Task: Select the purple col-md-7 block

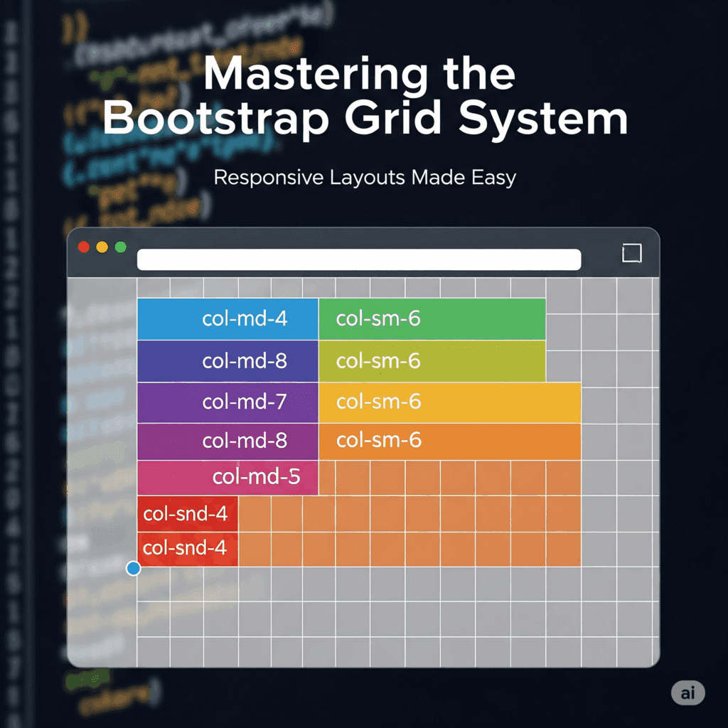Action: pos(227,402)
